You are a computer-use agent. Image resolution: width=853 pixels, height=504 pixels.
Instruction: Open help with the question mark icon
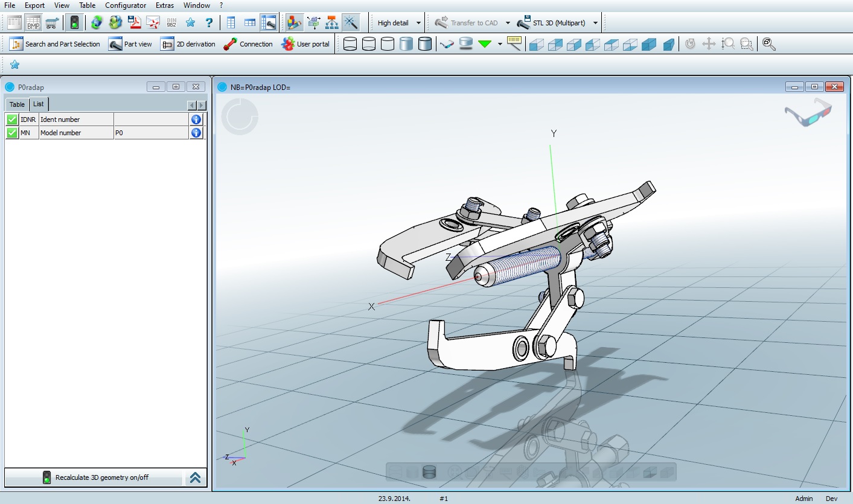pos(209,23)
